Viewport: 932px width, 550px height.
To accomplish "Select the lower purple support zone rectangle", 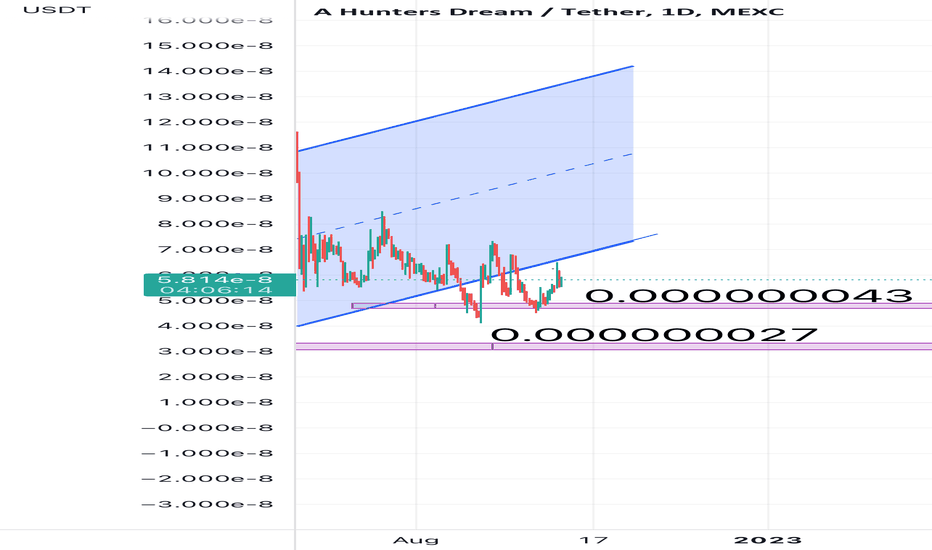I will coord(614,346).
